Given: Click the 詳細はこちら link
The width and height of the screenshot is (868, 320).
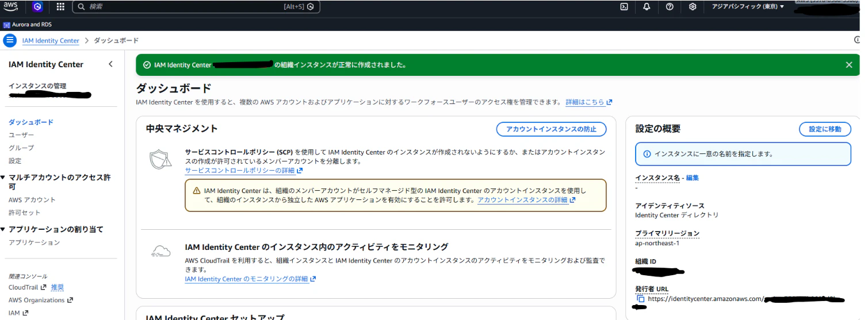Looking at the screenshot, I should coord(589,102).
